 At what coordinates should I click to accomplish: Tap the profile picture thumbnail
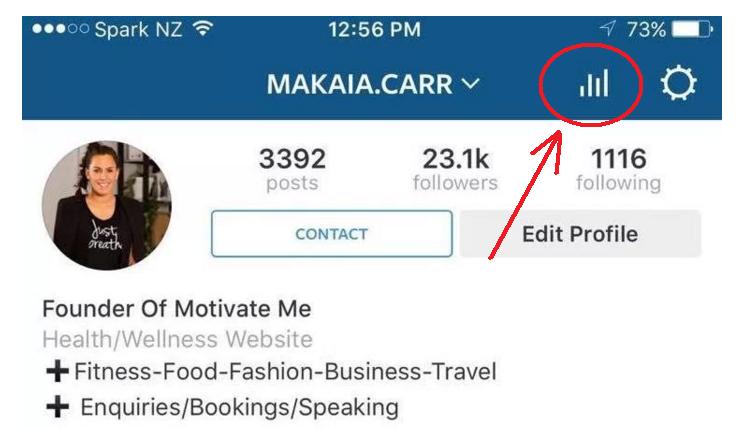pyautogui.click(x=107, y=205)
